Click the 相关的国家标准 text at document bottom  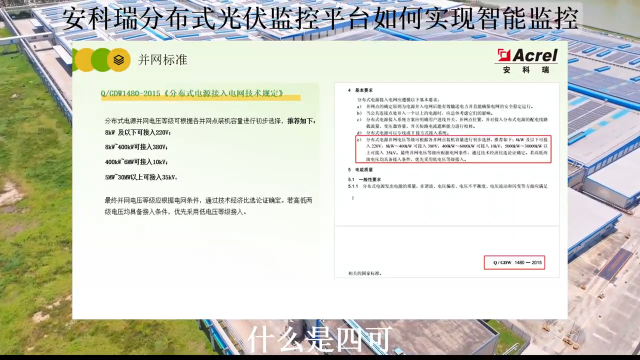click(x=365, y=273)
